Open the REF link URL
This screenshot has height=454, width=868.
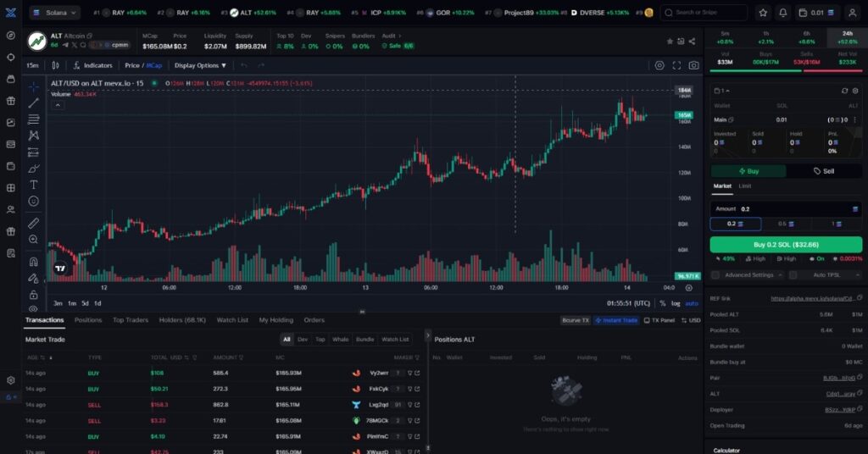811,299
